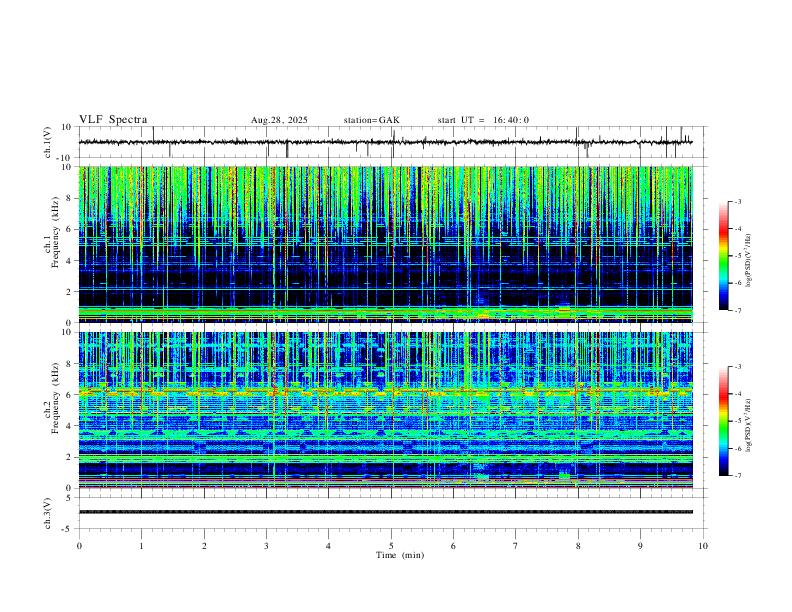This screenshot has width=792, height=612.
Task: Click the date 'Aug.28, 2025'
Action: click(279, 120)
